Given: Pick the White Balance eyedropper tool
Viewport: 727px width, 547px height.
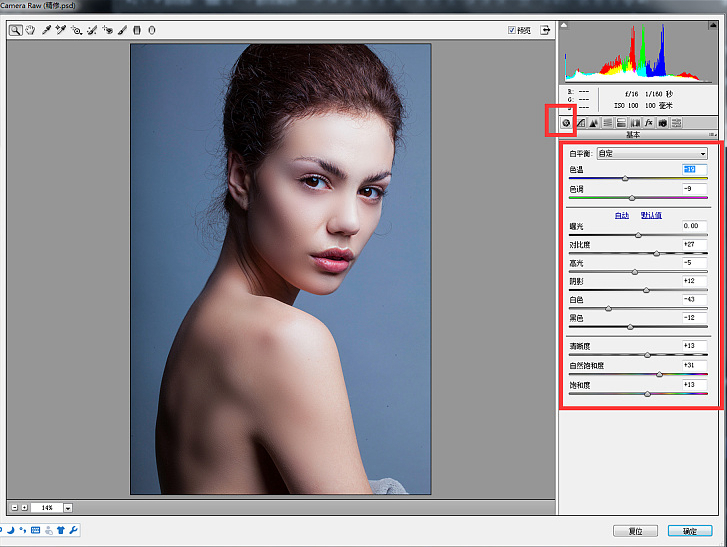Looking at the screenshot, I should [46, 31].
